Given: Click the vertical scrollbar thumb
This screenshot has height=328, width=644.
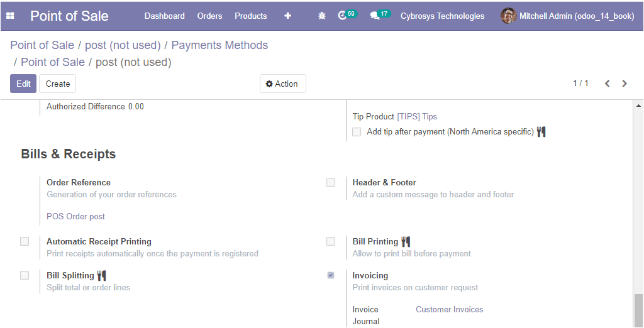Looking at the screenshot, I should click(x=639, y=310).
